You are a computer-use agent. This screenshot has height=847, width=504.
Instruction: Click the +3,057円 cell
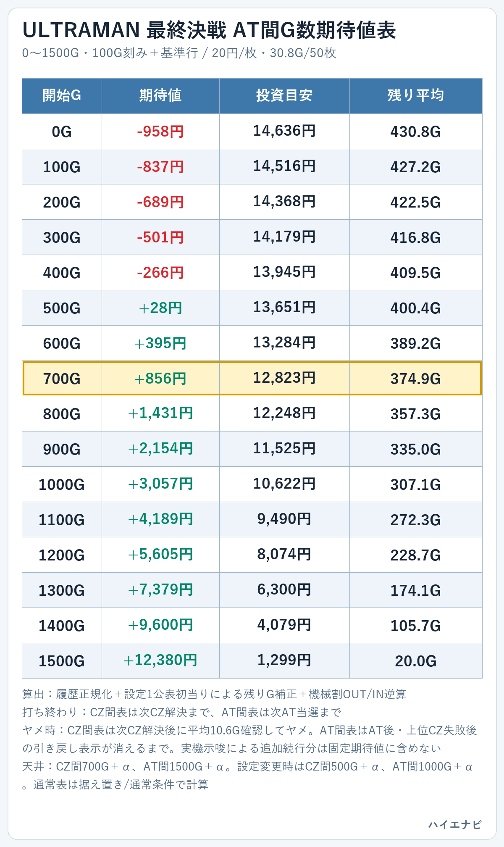tap(160, 484)
